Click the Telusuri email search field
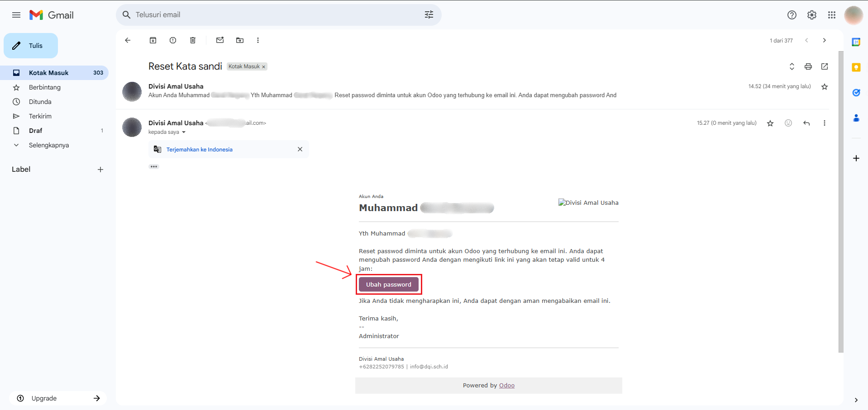 pos(272,15)
